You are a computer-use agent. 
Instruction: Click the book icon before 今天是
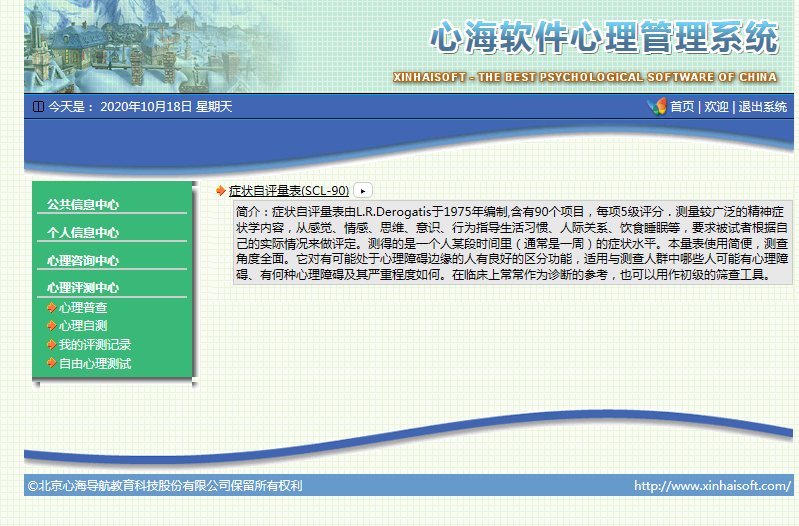click(x=38, y=107)
